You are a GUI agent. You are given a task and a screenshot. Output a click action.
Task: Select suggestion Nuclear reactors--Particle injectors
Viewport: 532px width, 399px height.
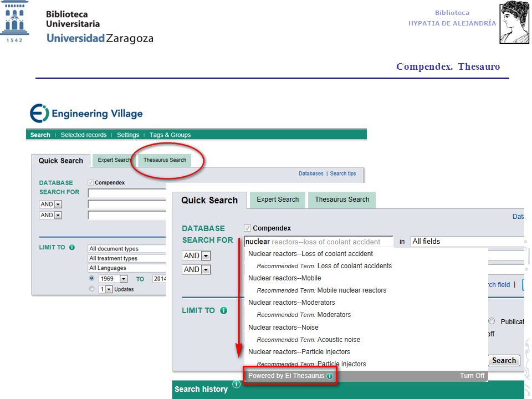[x=299, y=352]
